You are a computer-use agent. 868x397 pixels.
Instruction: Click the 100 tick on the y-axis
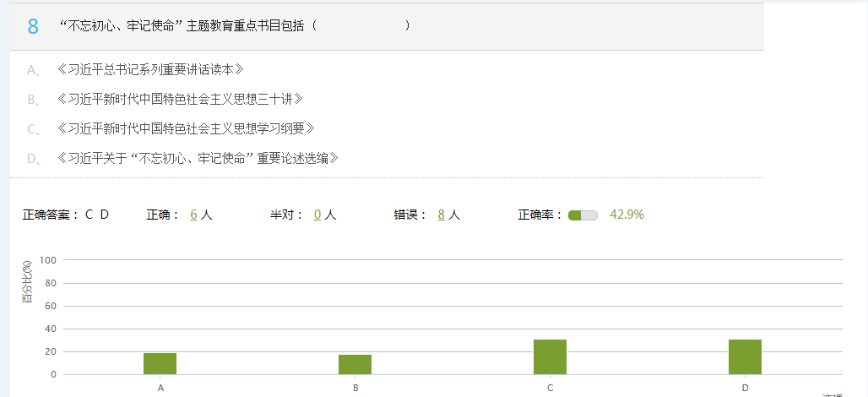pyautogui.click(x=47, y=260)
